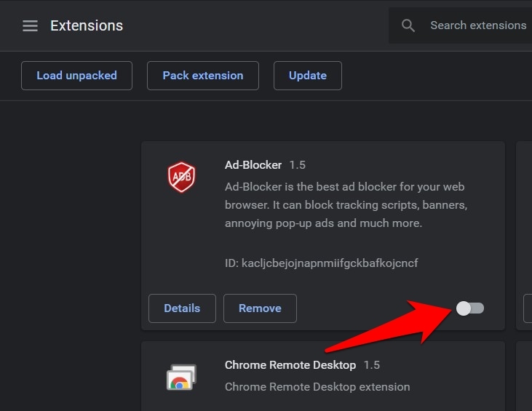Click the Chrome Remote Desktop extension description

tap(317, 387)
